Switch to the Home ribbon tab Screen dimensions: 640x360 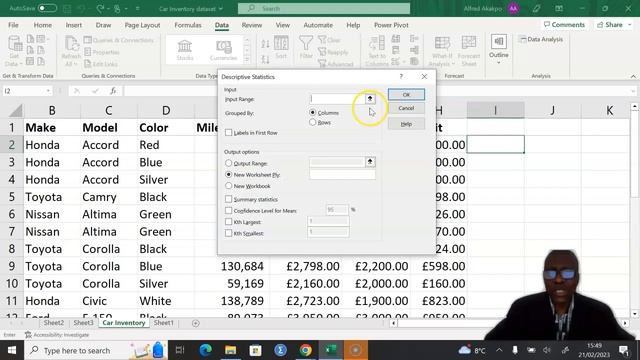pos(42,25)
